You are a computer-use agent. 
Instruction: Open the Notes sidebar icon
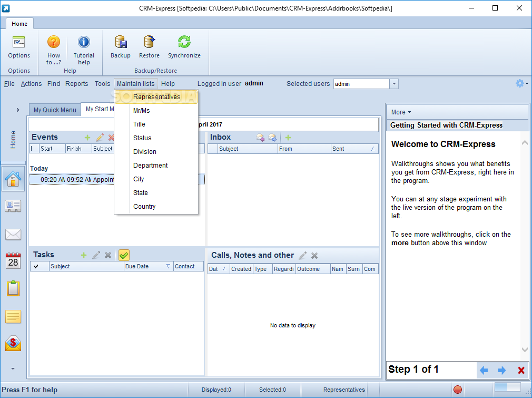tap(13, 316)
